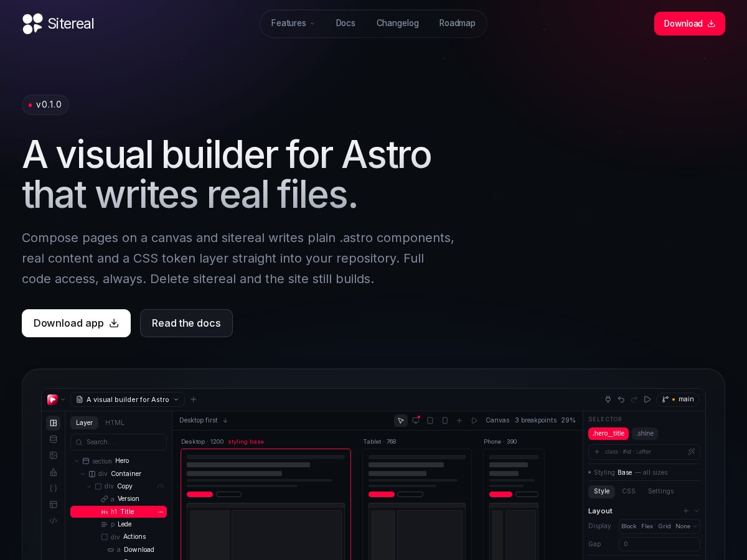Open the curly braces tokens icon in the left rail

[54, 488]
